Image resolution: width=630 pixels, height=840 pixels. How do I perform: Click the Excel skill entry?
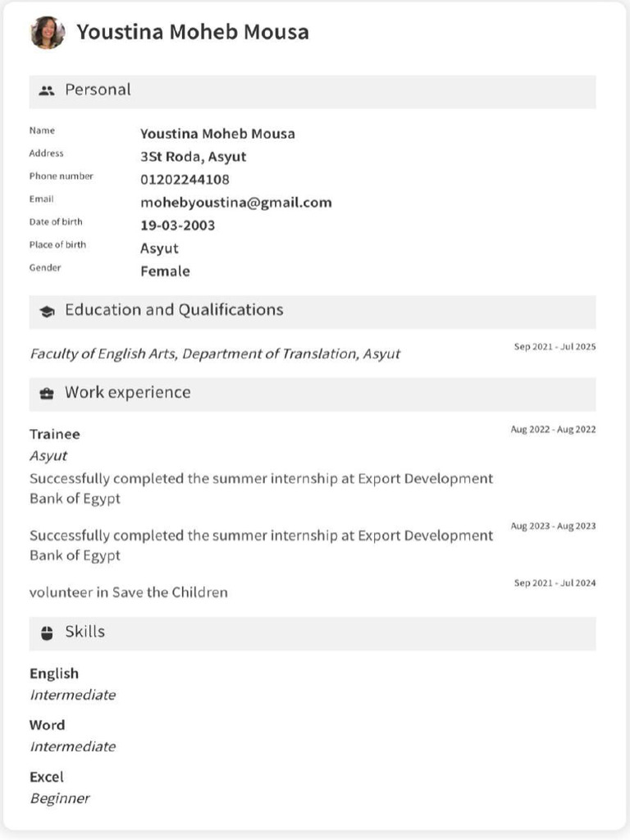[59, 787]
